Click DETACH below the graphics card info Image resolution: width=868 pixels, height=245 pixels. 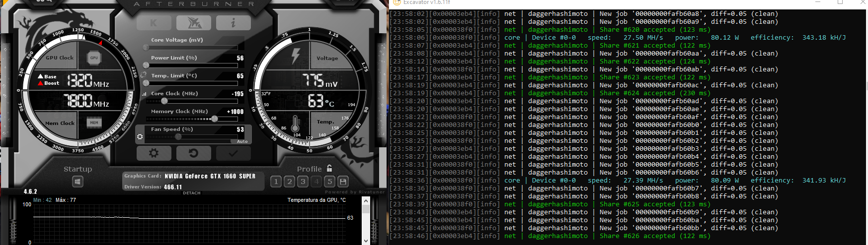point(192,193)
